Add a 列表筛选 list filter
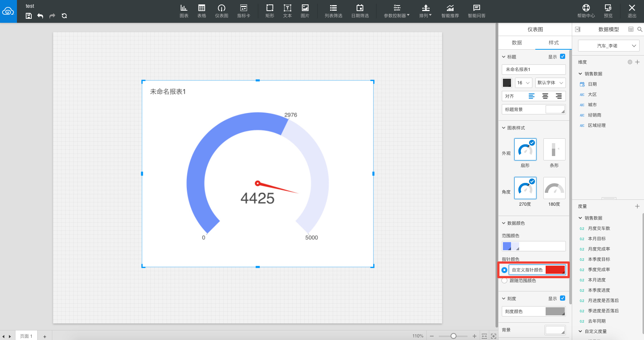 [333, 11]
